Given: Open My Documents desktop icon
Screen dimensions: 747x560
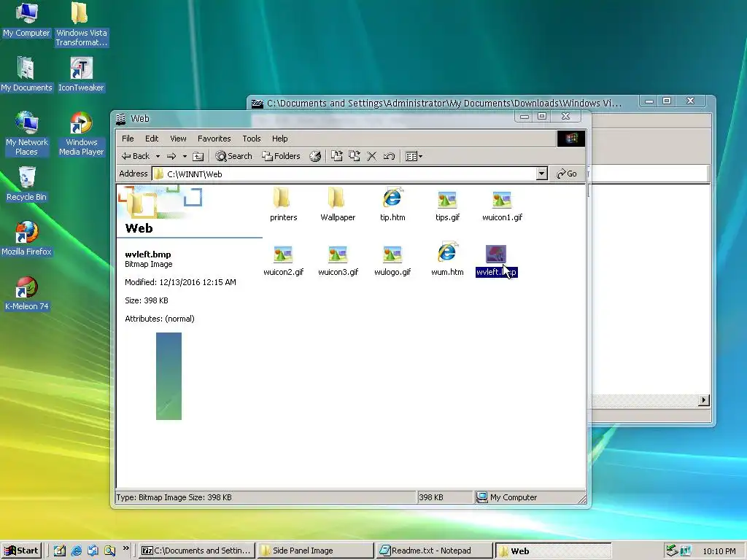Looking at the screenshot, I should click(x=27, y=74).
